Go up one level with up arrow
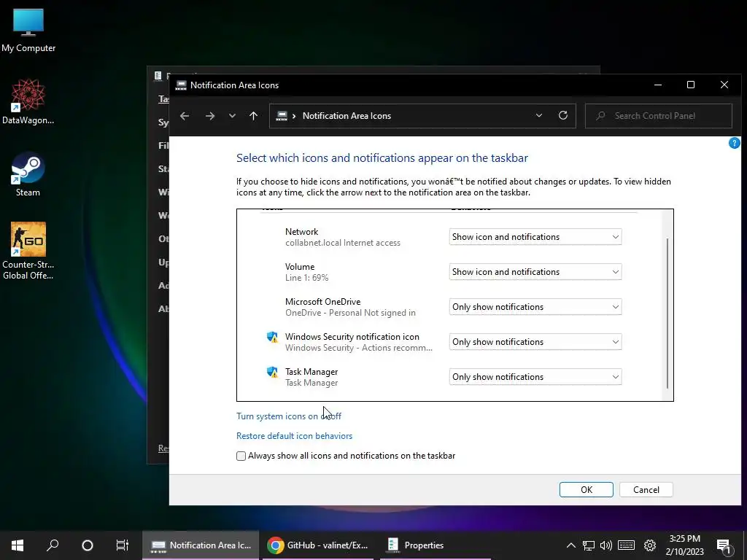Screen dimensions: 747x560 coord(253,116)
